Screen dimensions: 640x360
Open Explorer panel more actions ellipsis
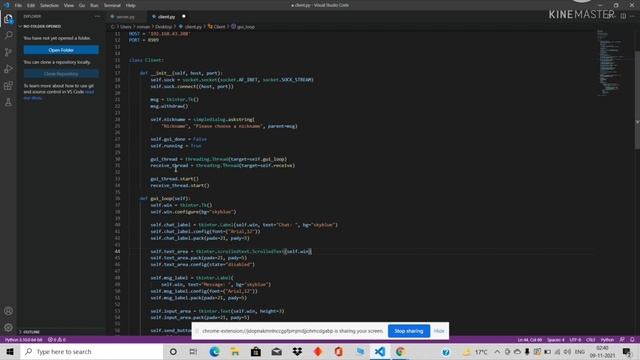click(x=97, y=16)
